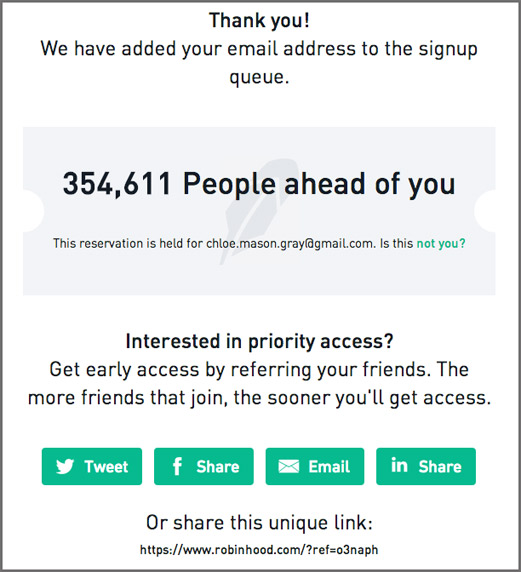Click the 354,611 People ahead heading
Image resolution: width=521 pixels, height=572 pixels.
tap(259, 183)
